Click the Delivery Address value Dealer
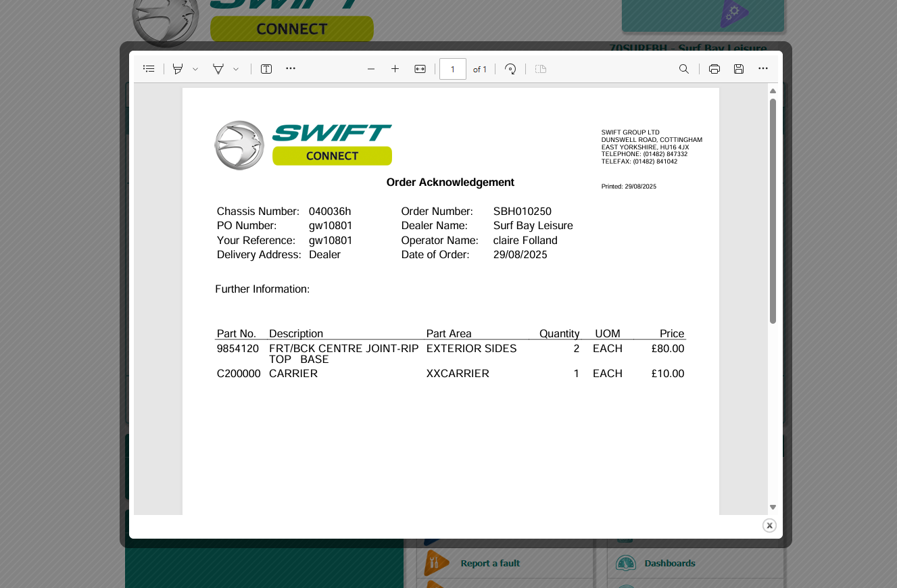This screenshot has height=588, width=897. pos(324,255)
